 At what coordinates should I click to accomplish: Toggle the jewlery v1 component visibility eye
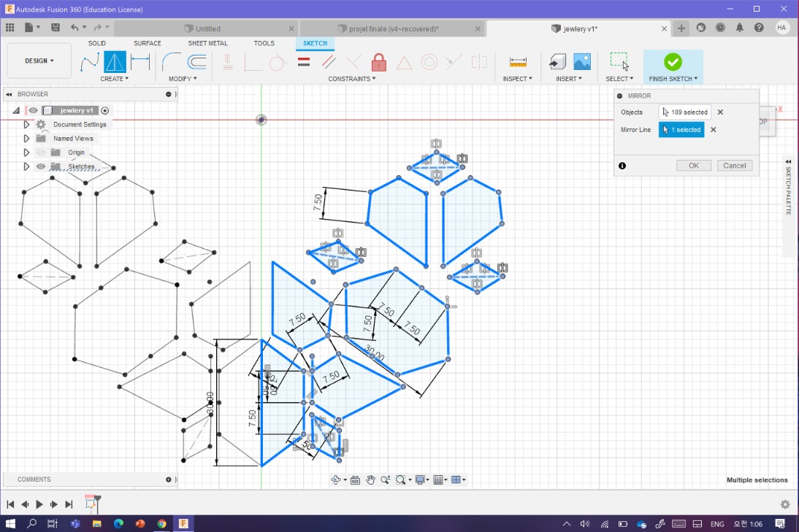pos(33,110)
